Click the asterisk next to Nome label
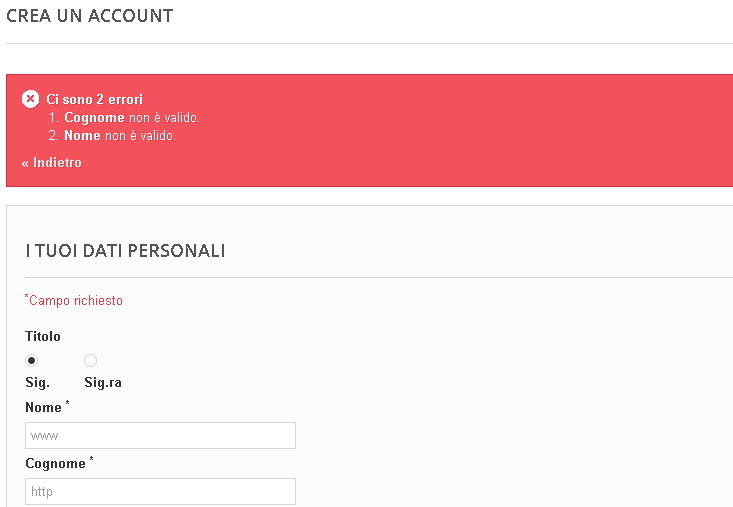The image size is (733, 507). [x=67, y=403]
